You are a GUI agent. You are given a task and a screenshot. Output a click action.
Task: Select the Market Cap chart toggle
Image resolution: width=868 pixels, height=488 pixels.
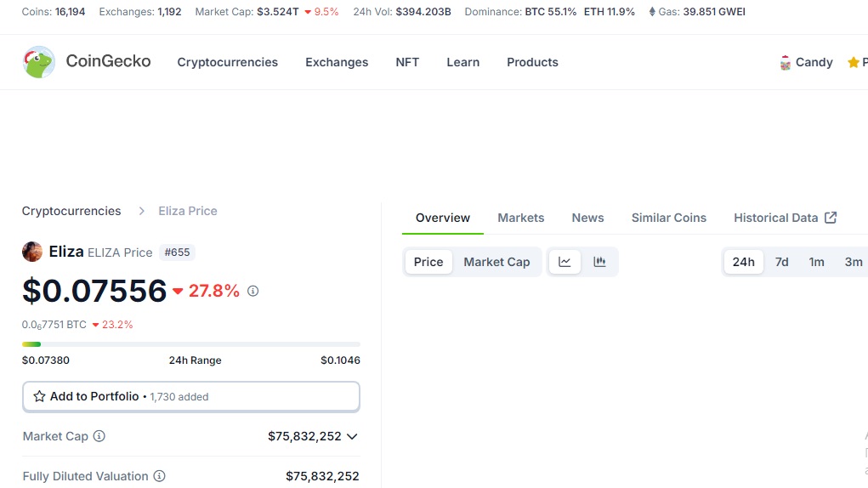(x=496, y=262)
